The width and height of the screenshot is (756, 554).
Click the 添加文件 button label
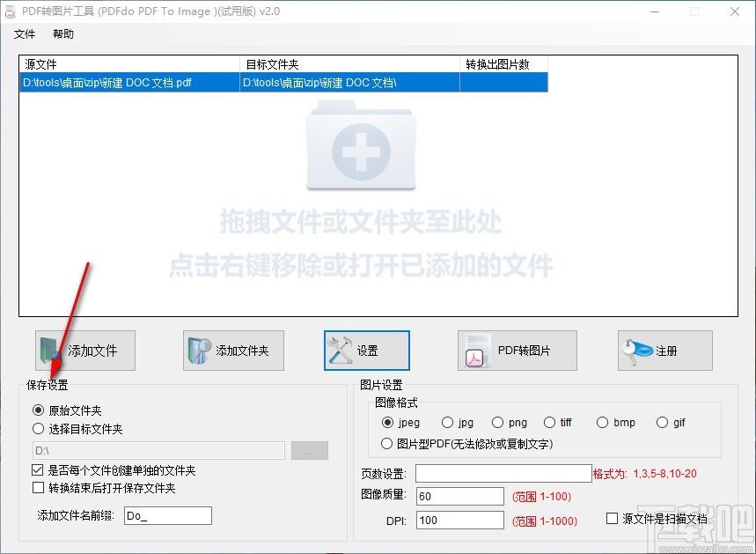click(x=92, y=351)
